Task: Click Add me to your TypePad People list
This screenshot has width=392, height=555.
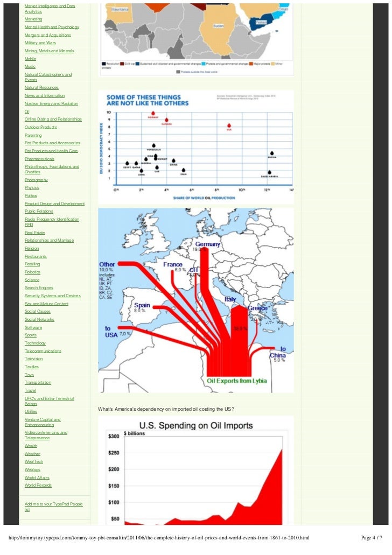Action: pyautogui.click(x=53, y=507)
